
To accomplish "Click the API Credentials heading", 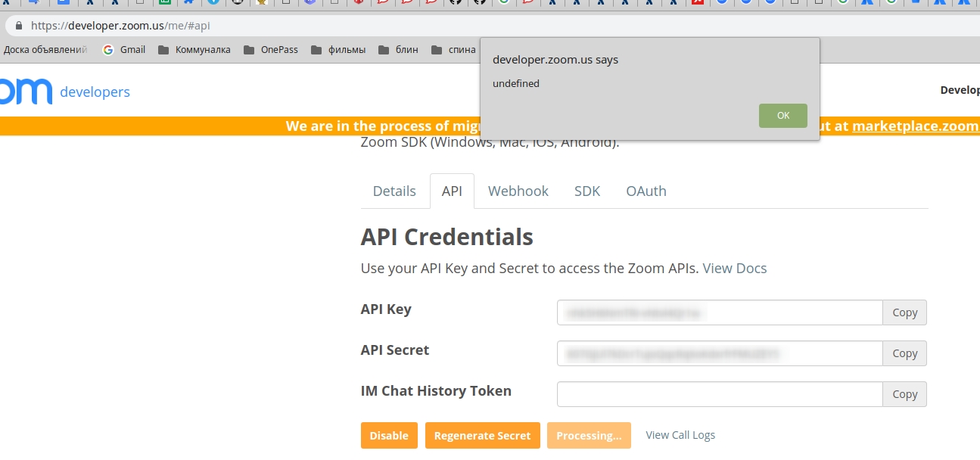I will tap(447, 237).
